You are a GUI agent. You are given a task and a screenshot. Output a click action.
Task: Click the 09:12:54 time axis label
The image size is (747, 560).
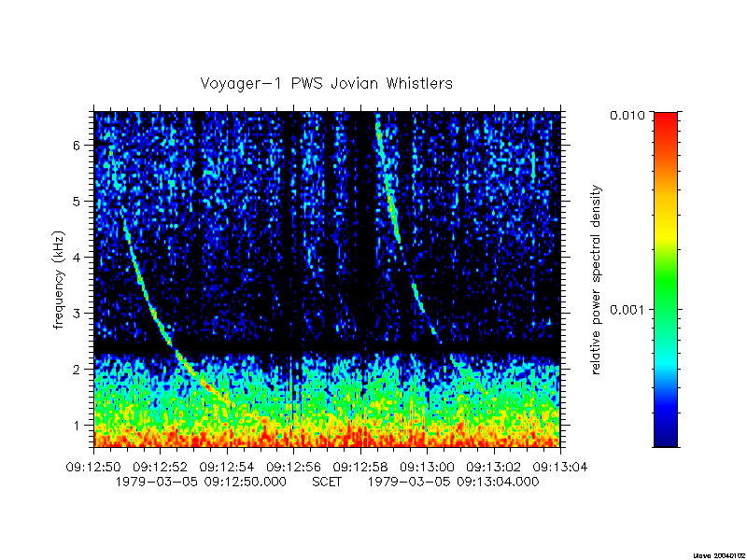point(226,468)
